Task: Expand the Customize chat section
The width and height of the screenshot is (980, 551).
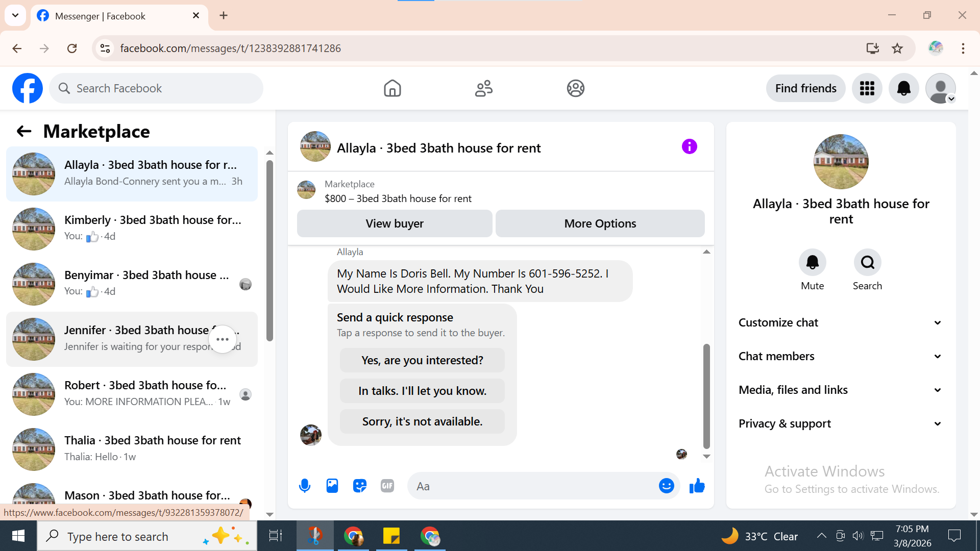Action: click(x=840, y=322)
